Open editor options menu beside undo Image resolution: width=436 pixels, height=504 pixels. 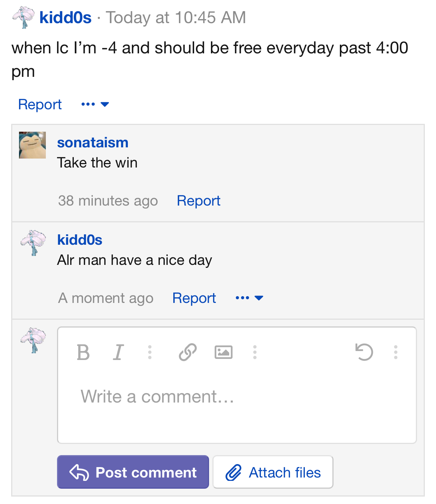396,352
